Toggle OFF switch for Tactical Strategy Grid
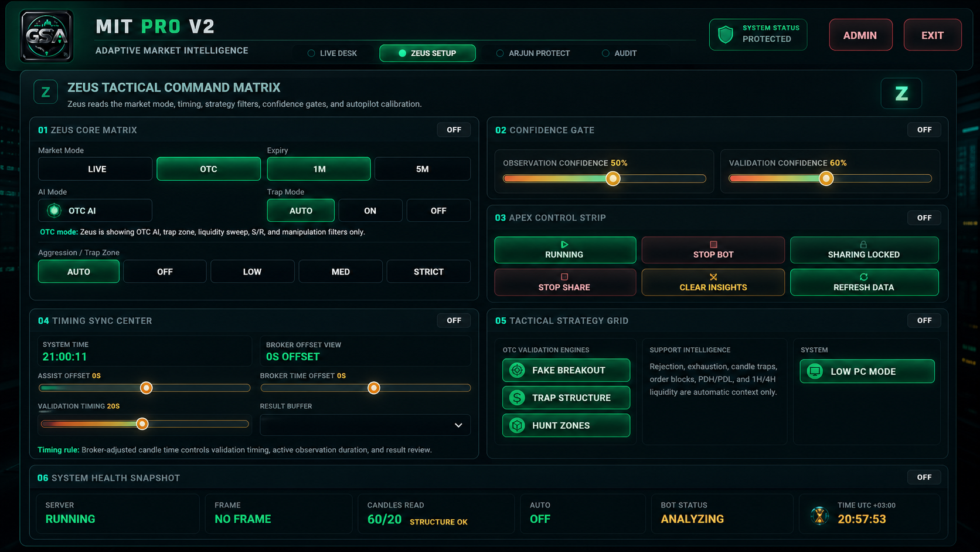The image size is (980, 552). tap(924, 320)
